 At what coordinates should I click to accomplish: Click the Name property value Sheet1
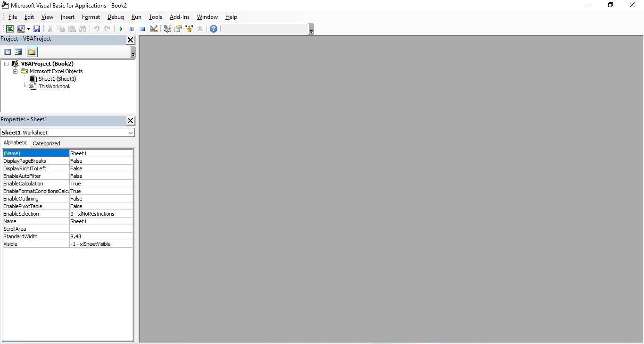click(x=101, y=221)
